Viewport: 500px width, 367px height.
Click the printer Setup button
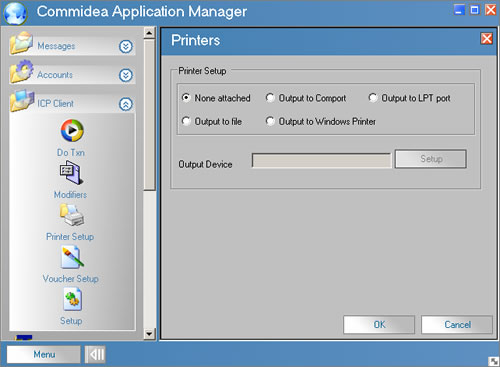(x=431, y=159)
